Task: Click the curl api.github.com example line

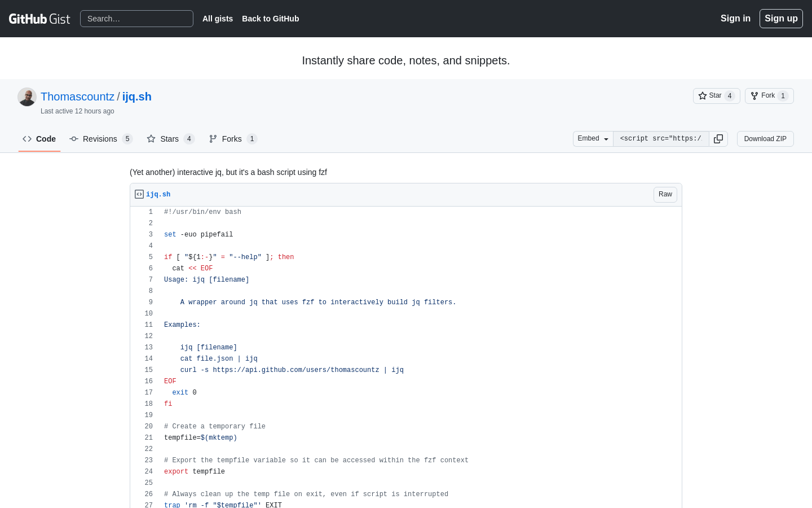Action: point(292,370)
